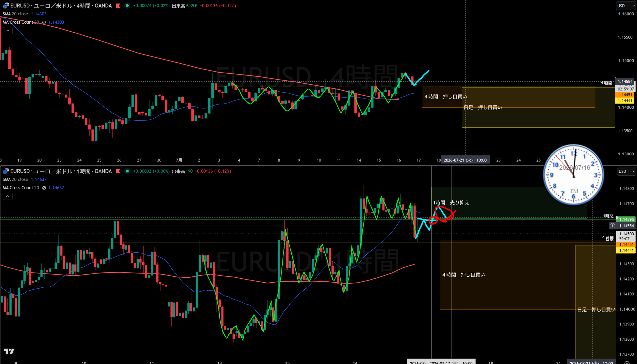Click the hidden-value icon beside MA Cross Count in 4-hour chart
The width and height of the screenshot is (637, 364).
coord(44,22)
